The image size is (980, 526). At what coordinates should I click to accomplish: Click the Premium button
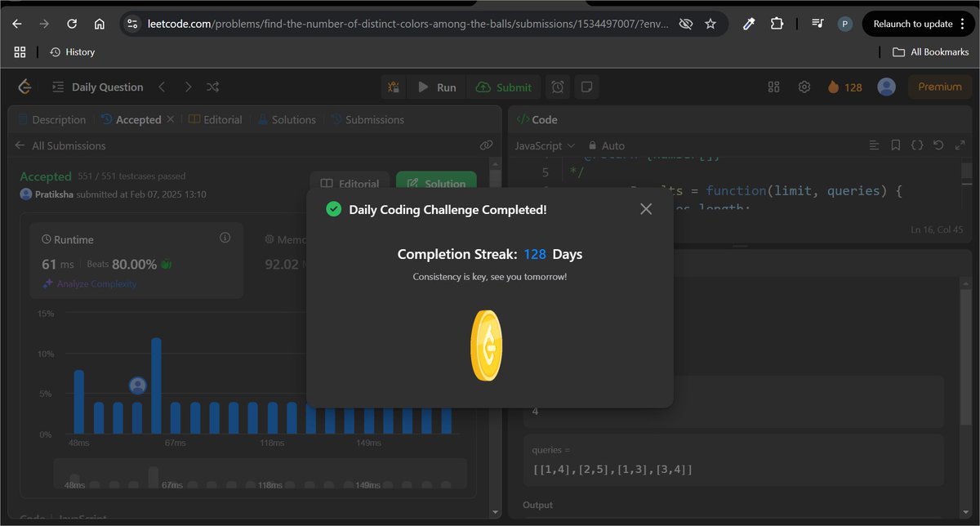pyautogui.click(x=940, y=87)
